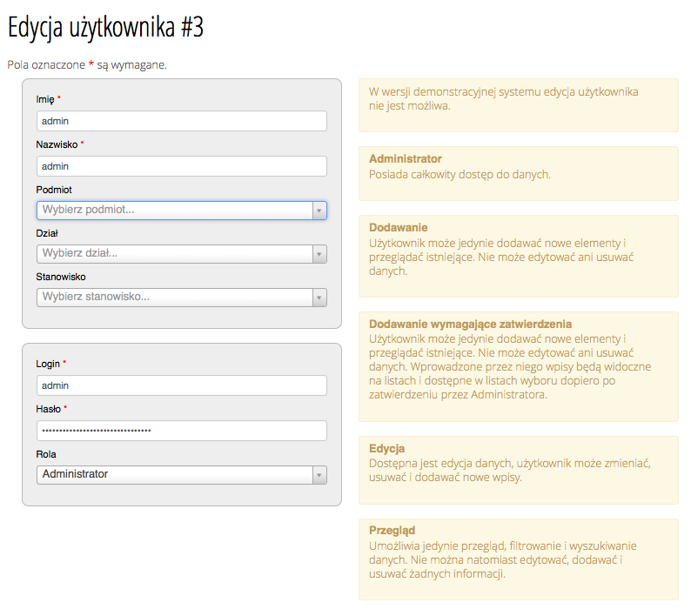
Task: Click the Podmiot field label
Action: (54, 190)
